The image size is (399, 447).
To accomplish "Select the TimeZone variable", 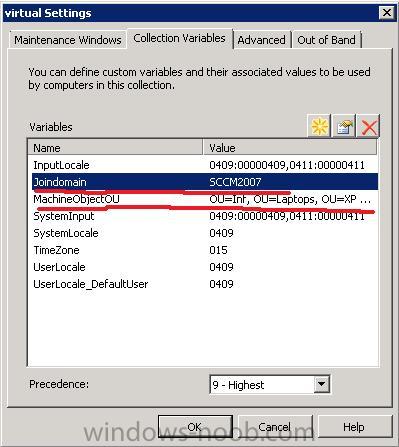I will (205, 250).
